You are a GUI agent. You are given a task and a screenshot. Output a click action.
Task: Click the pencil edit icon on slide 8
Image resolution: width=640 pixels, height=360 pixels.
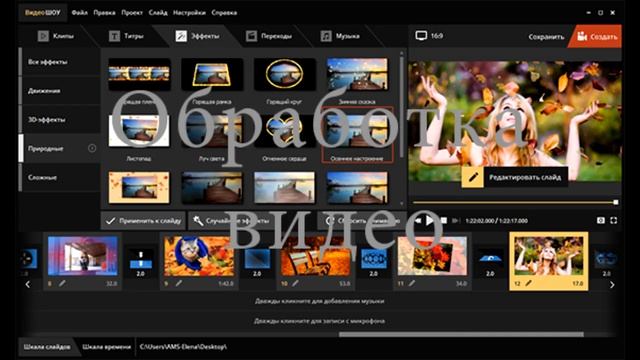[62, 283]
